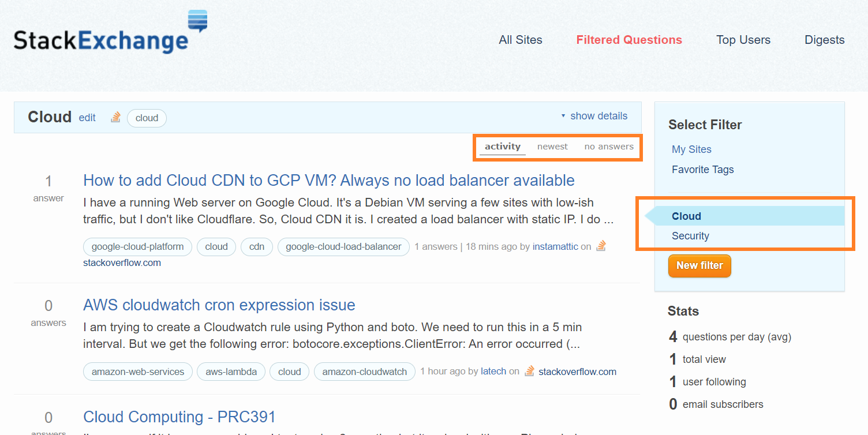Screen dimensions: 868x435
Task: View user instamattic's profile
Action: (x=555, y=246)
